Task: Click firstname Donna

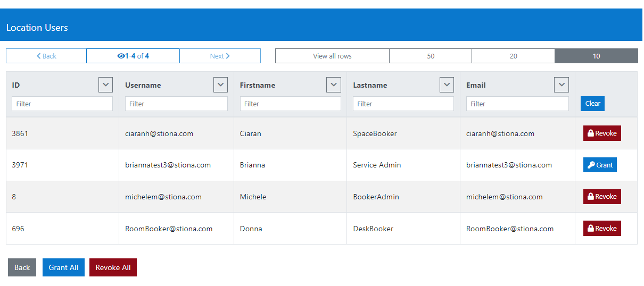Action: click(251, 229)
